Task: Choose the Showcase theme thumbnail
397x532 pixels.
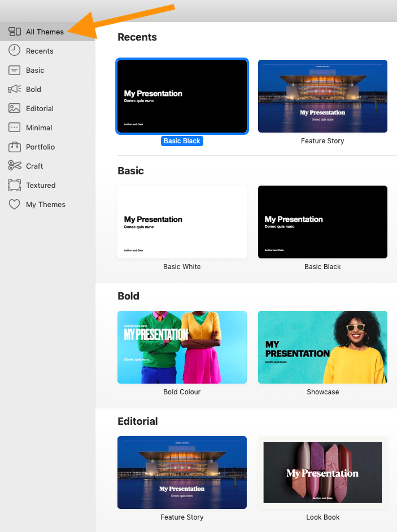Action: (x=322, y=347)
